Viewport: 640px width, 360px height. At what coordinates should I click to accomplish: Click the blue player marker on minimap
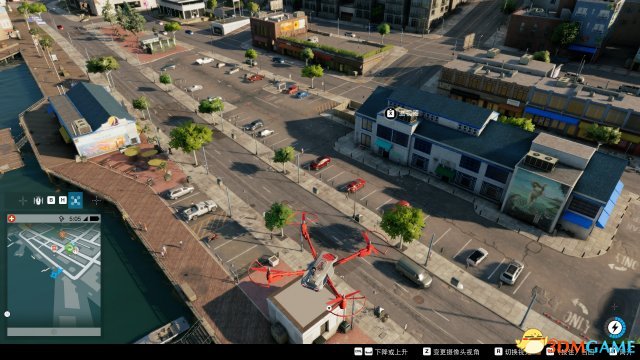pyautogui.click(x=56, y=272)
